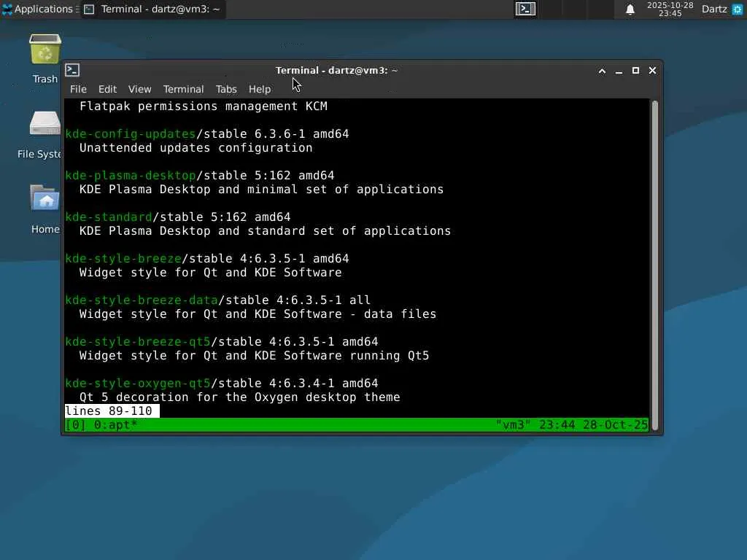This screenshot has height=560, width=747.
Task: Click the tmux '[0] 0:apt*' status entry
Action: coord(101,425)
